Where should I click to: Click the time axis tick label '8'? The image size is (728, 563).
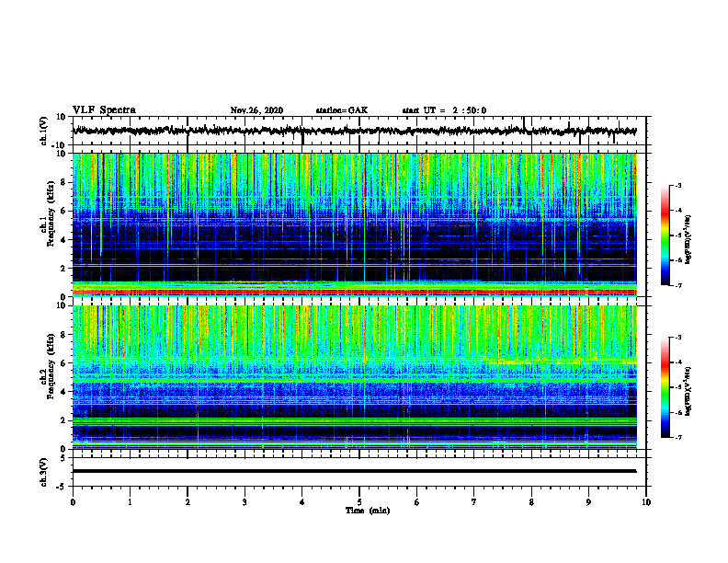click(x=531, y=502)
